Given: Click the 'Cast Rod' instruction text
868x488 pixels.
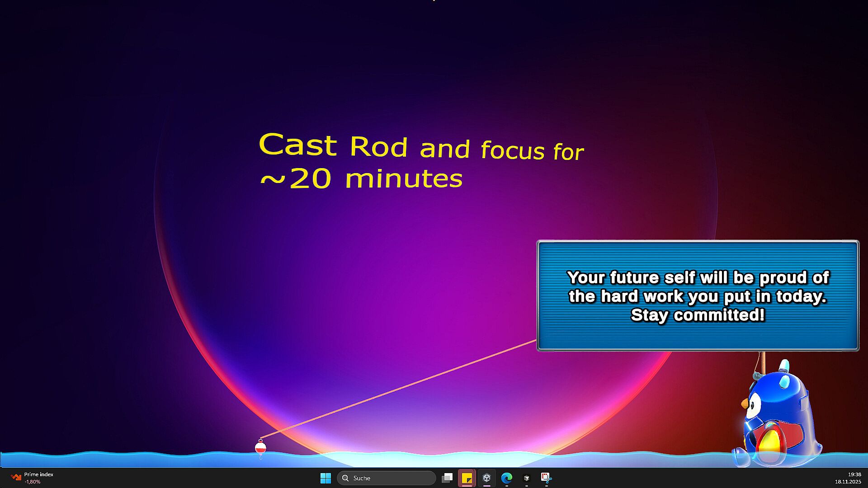Looking at the screenshot, I should point(333,145).
